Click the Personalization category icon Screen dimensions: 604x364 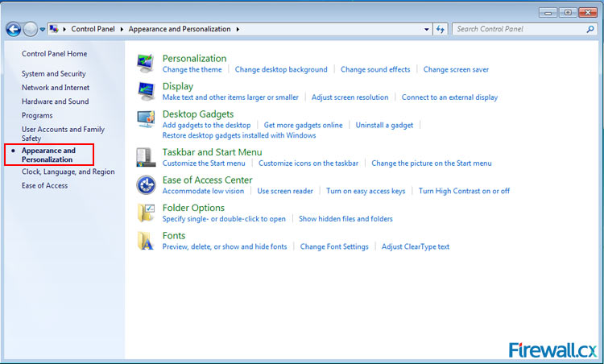(146, 63)
